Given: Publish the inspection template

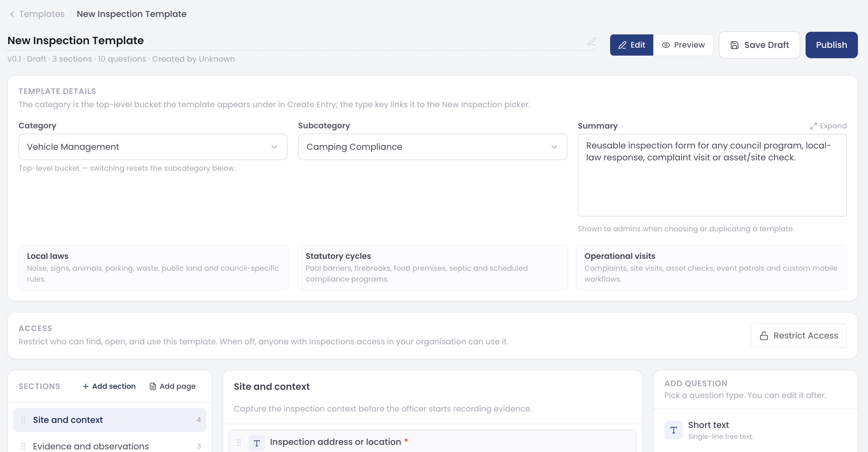Looking at the screenshot, I should pyautogui.click(x=831, y=45).
